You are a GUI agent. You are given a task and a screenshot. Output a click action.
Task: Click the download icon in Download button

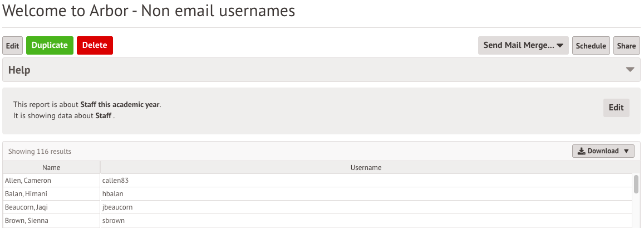click(581, 151)
